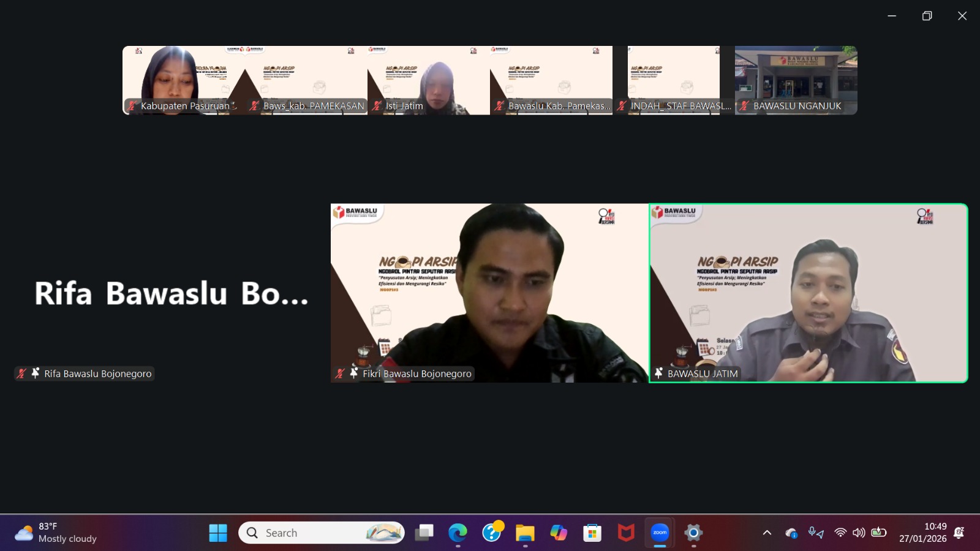
Task: Open the weather widget showing 83°F
Action: click(56, 533)
